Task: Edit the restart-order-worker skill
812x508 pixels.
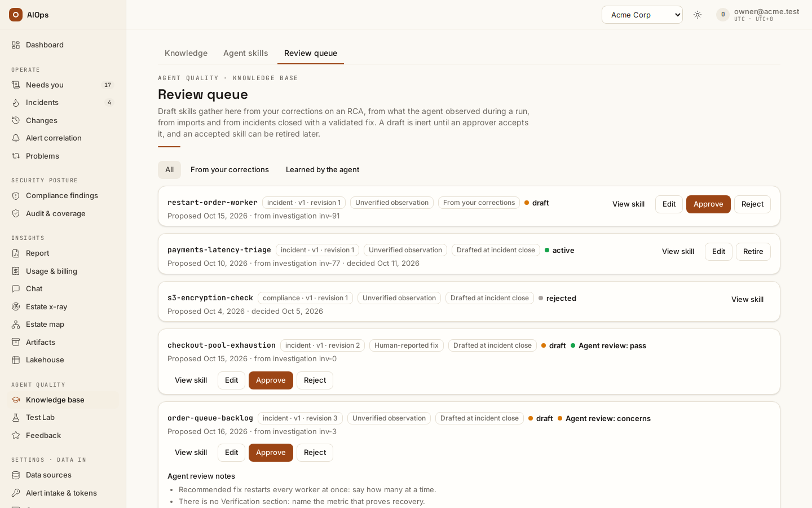Action: click(669, 204)
